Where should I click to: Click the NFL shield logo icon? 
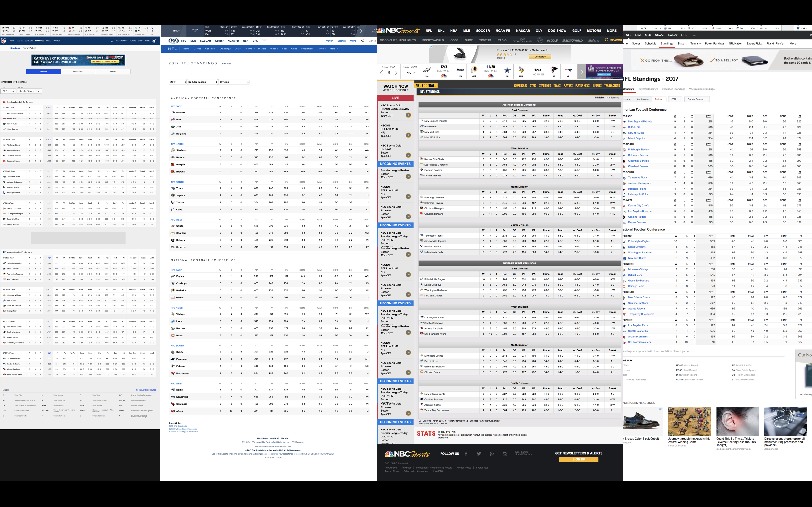pos(4,41)
